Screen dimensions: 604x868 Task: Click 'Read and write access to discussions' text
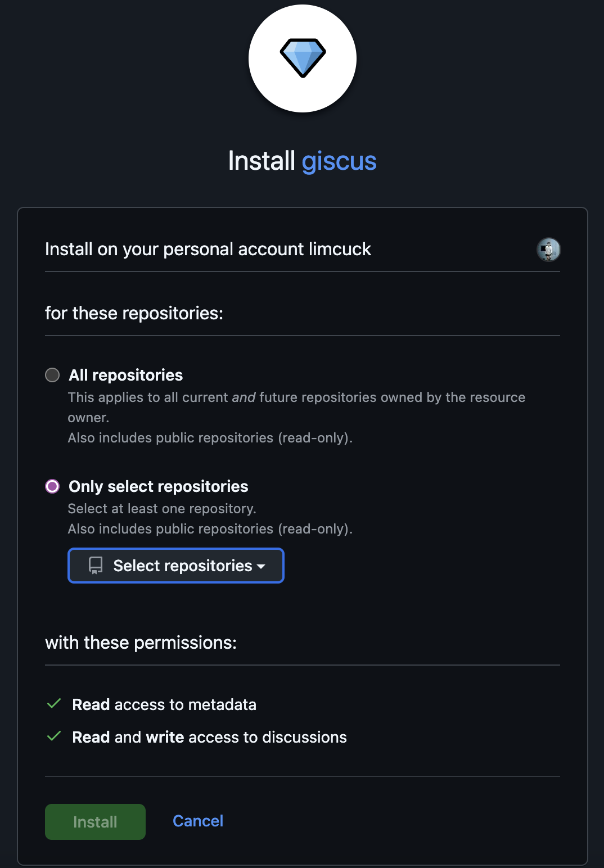pyautogui.click(x=209, y=737)
